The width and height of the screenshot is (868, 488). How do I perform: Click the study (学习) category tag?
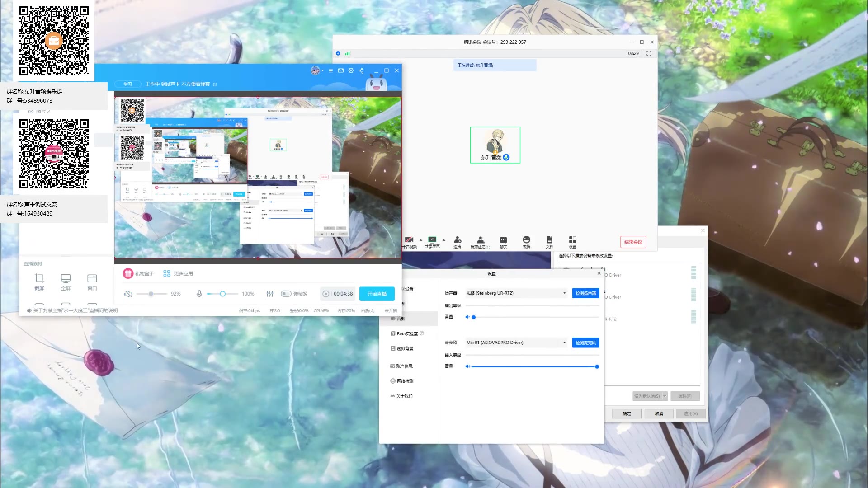pos(127,84)
